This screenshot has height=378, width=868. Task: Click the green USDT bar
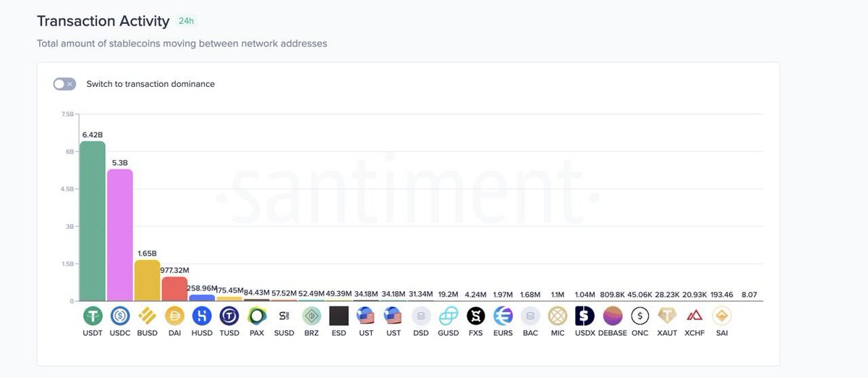[93, 221]
